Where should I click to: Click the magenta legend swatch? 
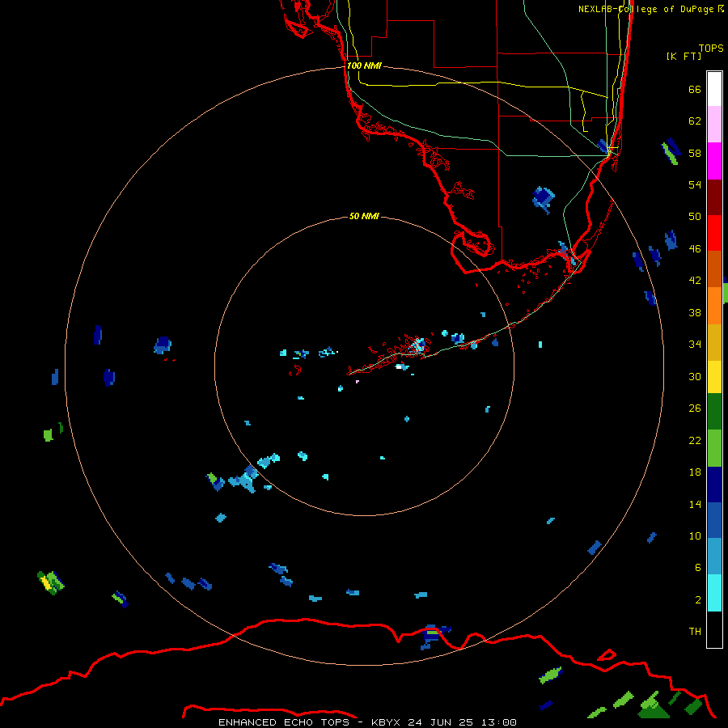click(x=714, y=161)
